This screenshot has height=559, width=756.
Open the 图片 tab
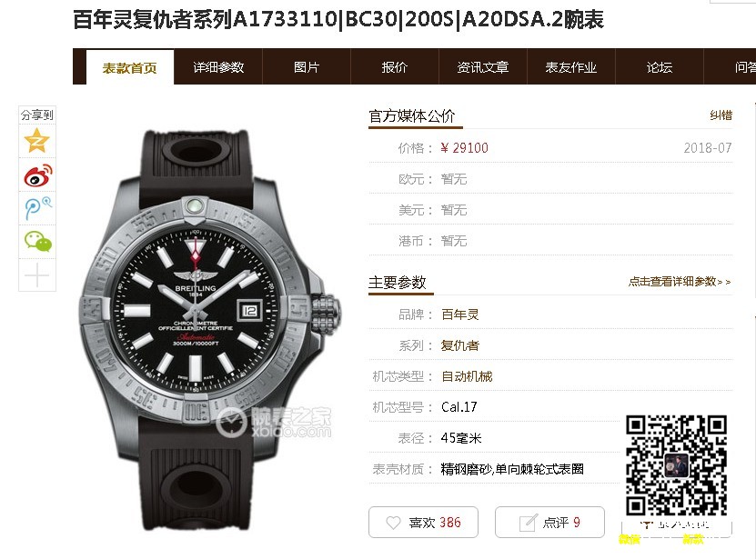coord(307,67)
